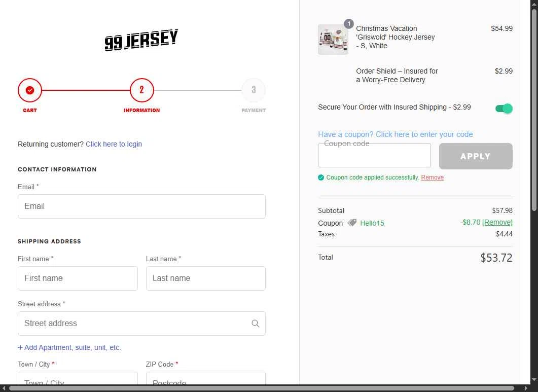Click the ZIP Code Postcode field

tap(205, 378)
